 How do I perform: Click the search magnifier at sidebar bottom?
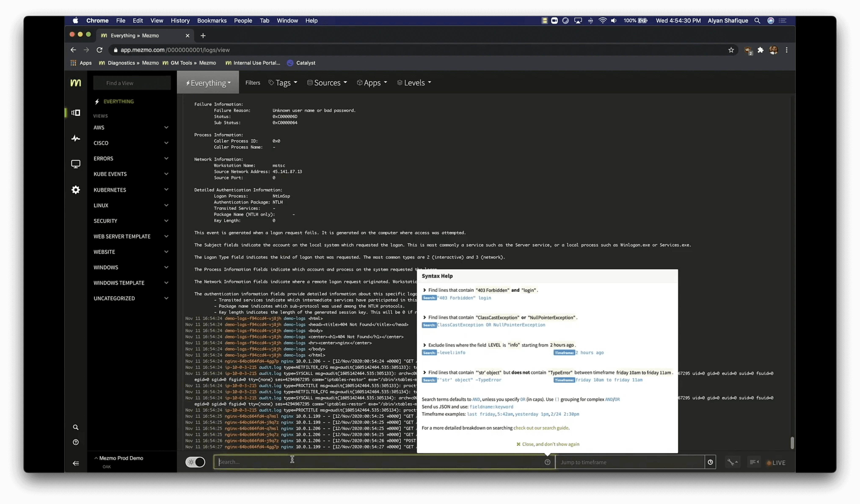[x=75, y=427]
